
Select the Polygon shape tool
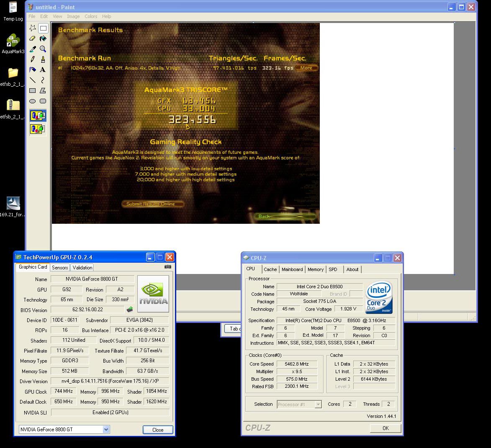pyautogui.click(x=43, y=90)
